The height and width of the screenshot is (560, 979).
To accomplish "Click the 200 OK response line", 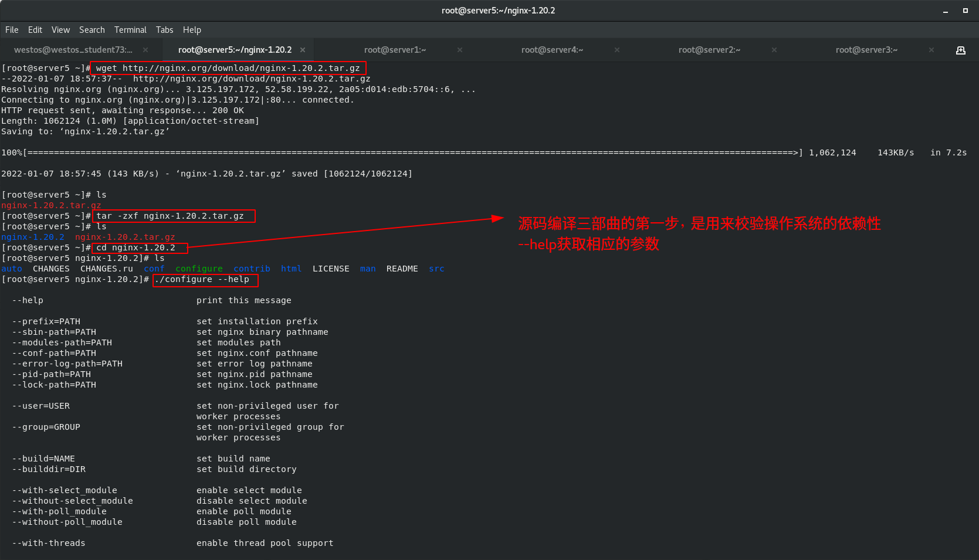I will [123, 110].
